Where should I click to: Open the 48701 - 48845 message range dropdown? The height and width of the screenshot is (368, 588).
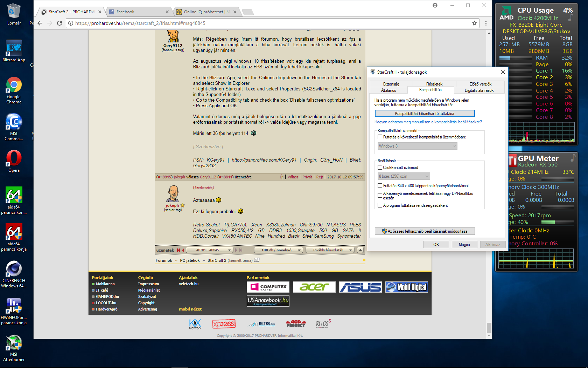coord(210,250)
